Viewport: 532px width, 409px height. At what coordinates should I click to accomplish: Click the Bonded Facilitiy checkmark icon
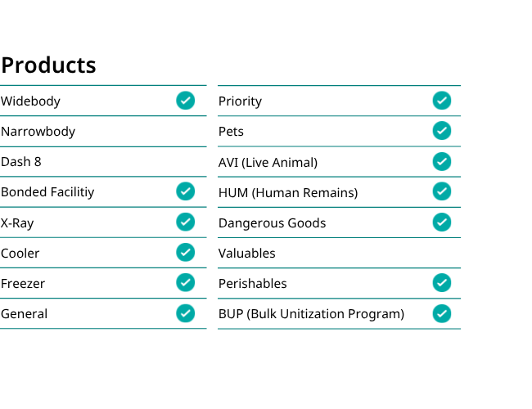pyautogui.click(x=185, y=191)
